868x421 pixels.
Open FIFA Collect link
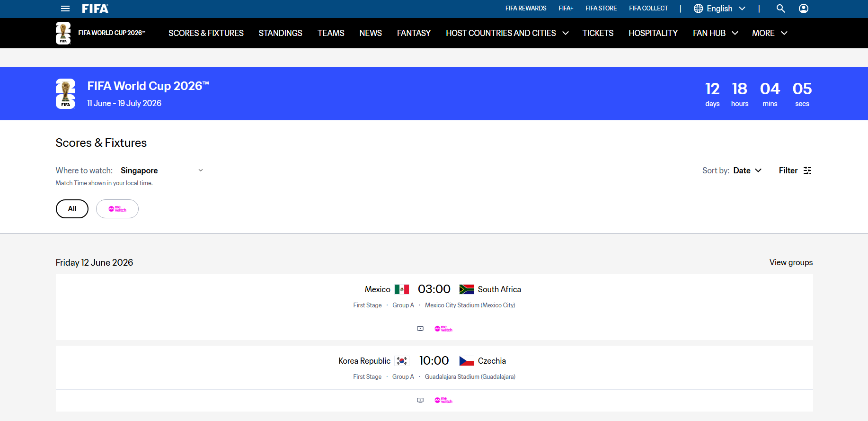[648, 9]
